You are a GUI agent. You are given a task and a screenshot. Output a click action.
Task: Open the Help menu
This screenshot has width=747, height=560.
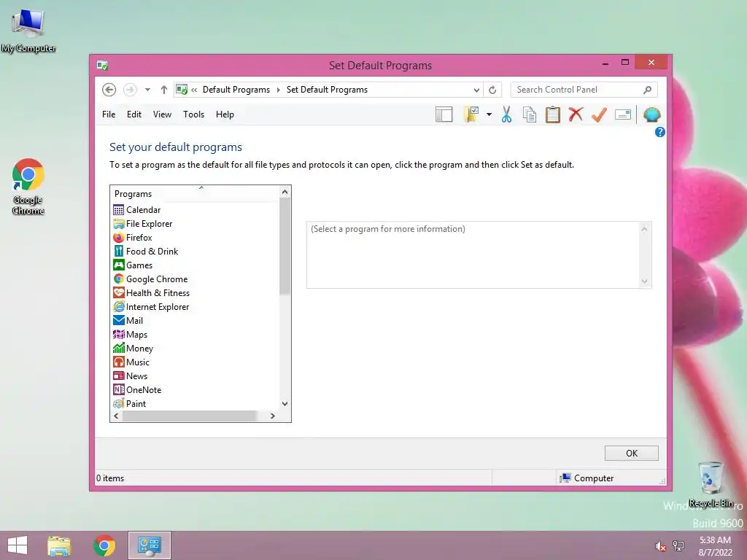pos(225,114)
